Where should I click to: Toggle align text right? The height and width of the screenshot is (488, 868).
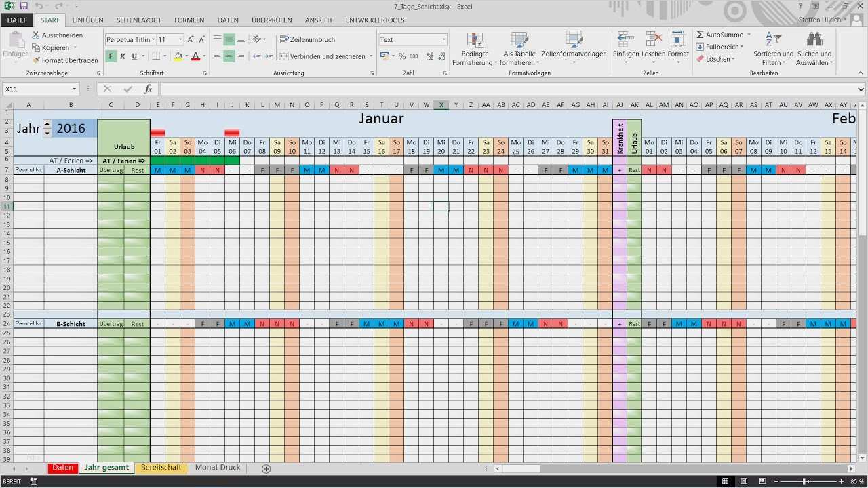(x=241, y=56)
